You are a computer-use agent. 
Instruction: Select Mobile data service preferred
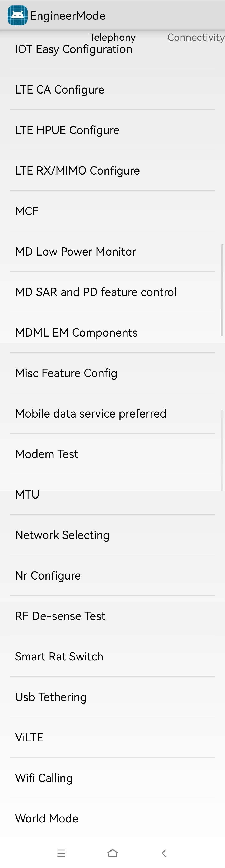tap(113, 414)
